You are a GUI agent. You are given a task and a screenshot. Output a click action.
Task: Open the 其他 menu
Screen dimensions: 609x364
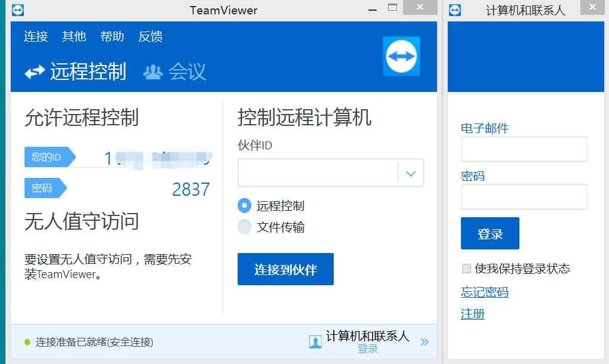tap(74, 36)
